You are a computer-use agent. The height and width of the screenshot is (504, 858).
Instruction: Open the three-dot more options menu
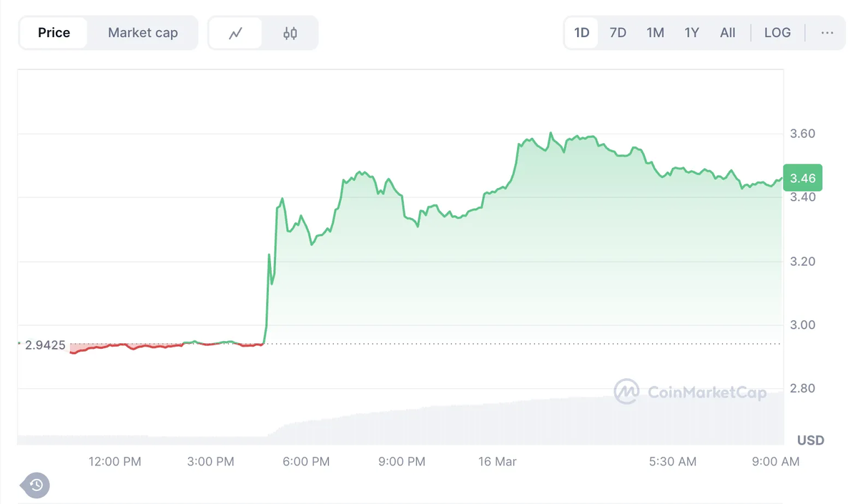[x=827, y=33]
